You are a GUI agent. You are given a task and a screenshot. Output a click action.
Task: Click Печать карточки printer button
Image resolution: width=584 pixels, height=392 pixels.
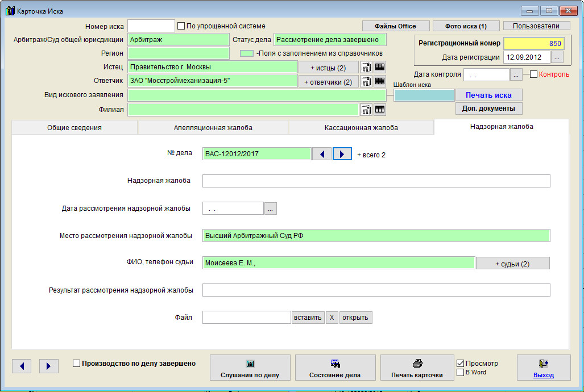tap(417, 369)
